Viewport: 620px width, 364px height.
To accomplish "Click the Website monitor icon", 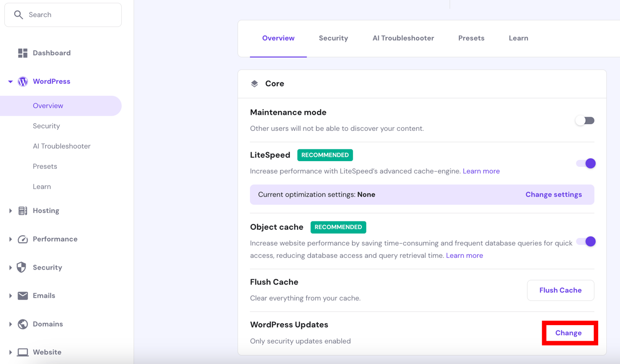I will click(22, 352).
